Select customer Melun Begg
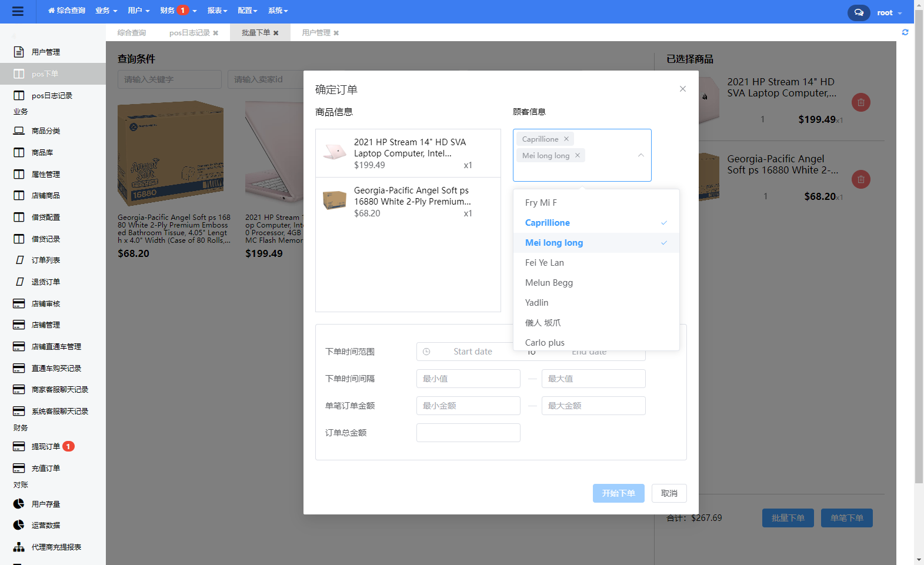Image resolution: width=924 pixels, height=565 pixels. click(x=596, y=283)
